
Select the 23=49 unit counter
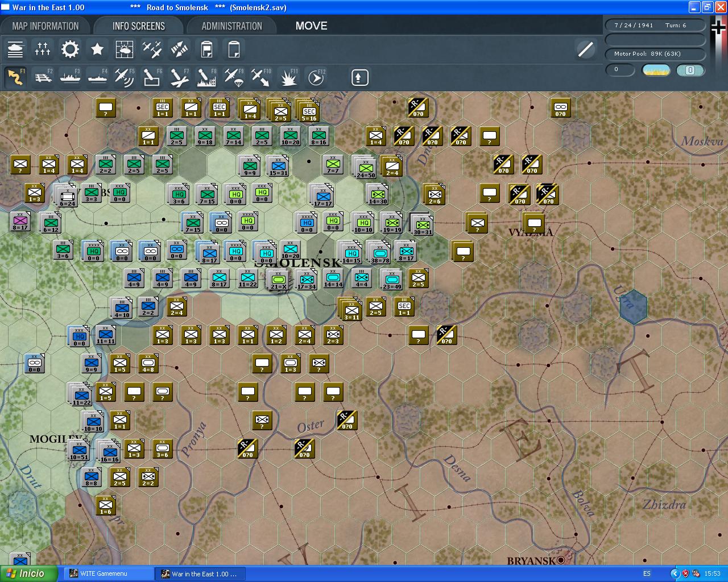coord(391,280)
